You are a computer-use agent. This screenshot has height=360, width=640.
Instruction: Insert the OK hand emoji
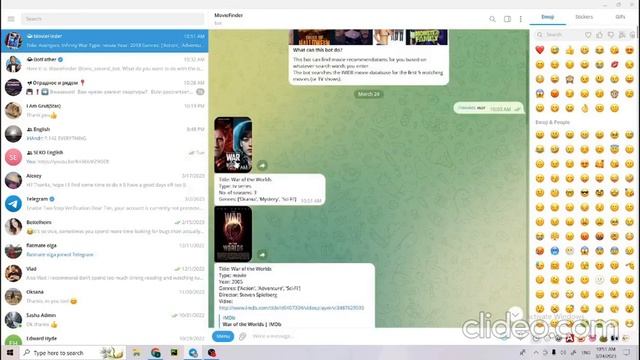584,108
